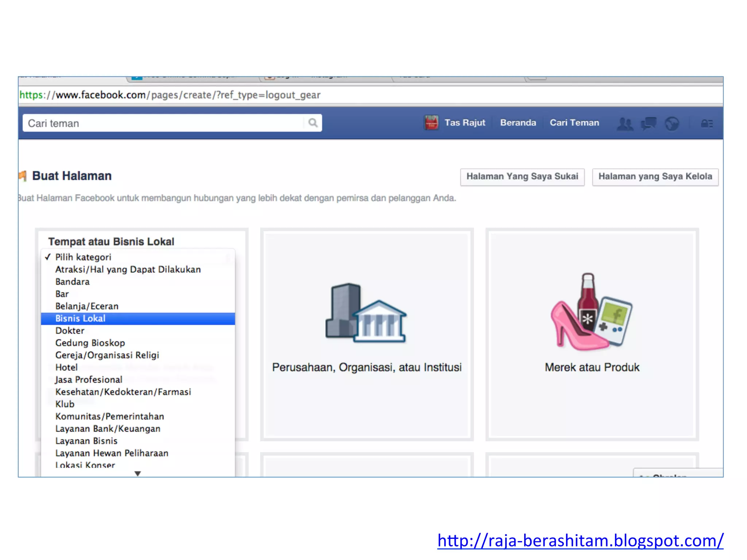
Task: Select checked Pilih kategori option
Action: click(x=83, y=257)
